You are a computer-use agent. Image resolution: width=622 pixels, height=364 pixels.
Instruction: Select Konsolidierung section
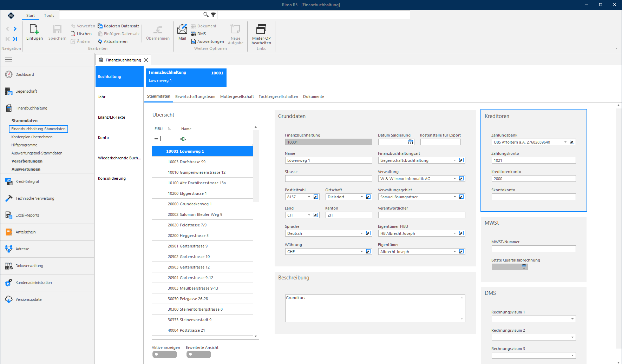tap(119, 178)
